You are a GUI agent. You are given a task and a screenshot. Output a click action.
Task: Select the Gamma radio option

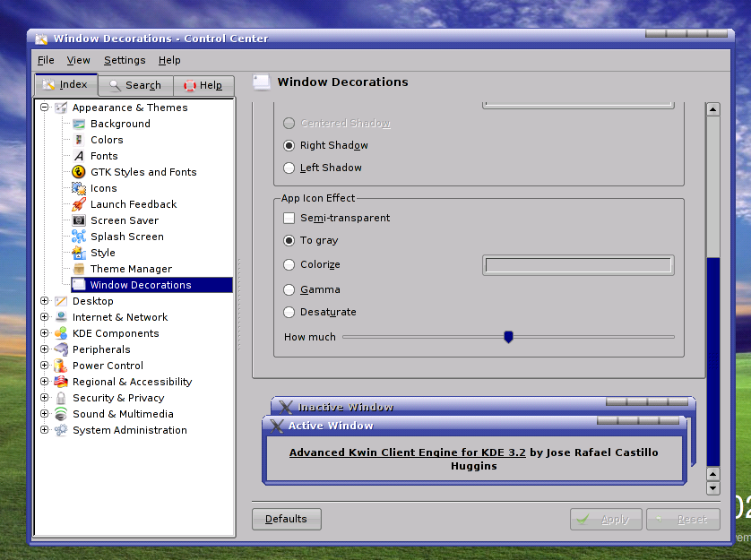(x=289, y=289)
